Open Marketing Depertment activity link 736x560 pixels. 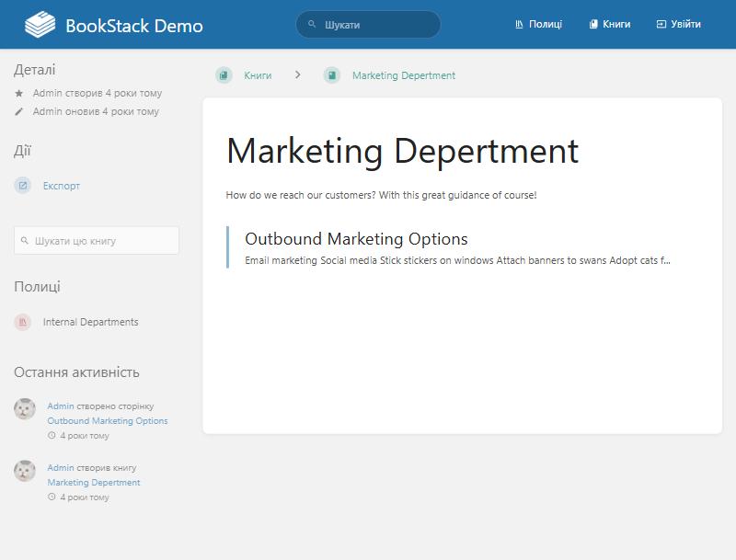tap(94, 482)
